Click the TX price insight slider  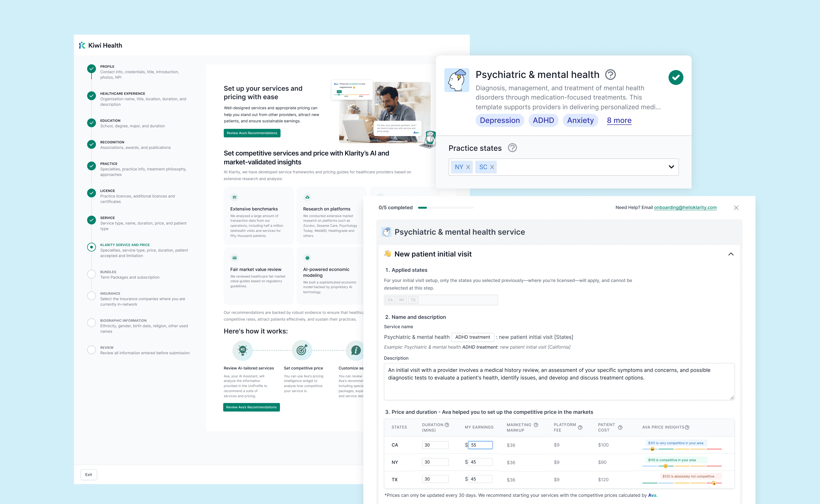(682, 483)
